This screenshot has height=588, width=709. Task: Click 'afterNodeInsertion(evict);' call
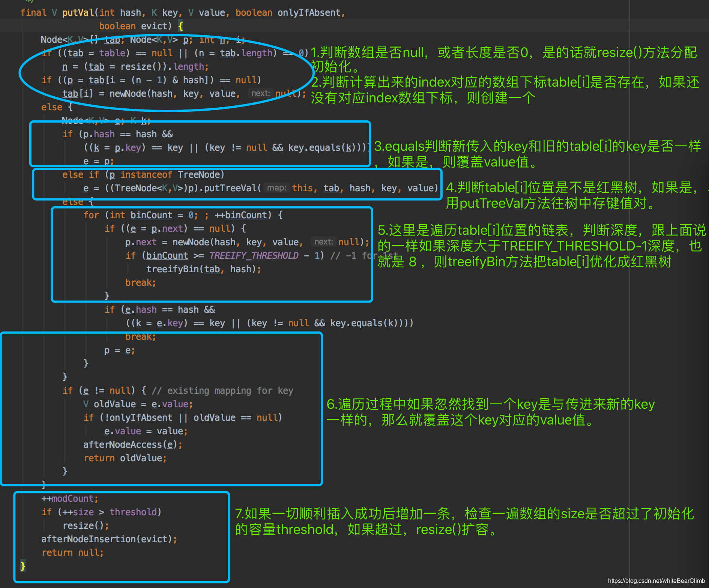point(109,539)
